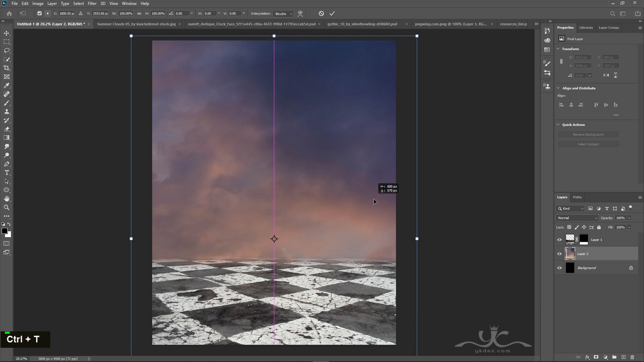Select the Rectangular Marquee tool
644x362 pixels.
[x=7, y=42]
